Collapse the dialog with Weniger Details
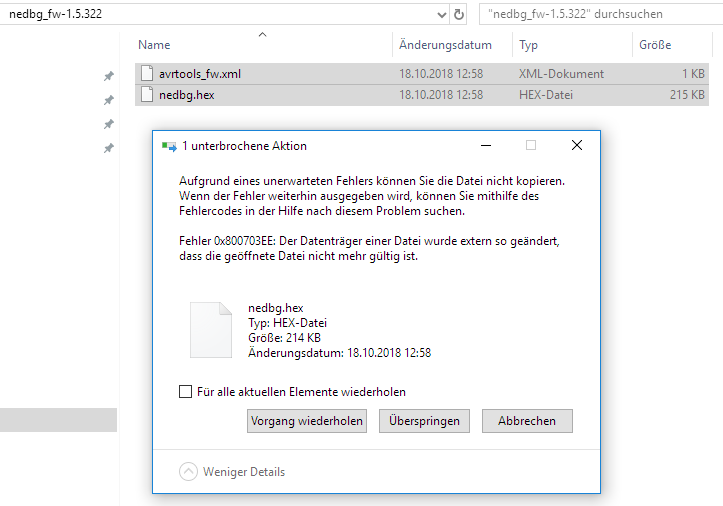This screenshot has width=723, height=506. point(232,471)
